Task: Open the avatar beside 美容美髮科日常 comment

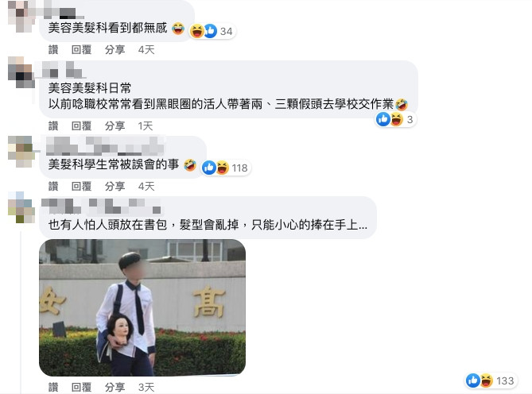Action: click(21, 72)
